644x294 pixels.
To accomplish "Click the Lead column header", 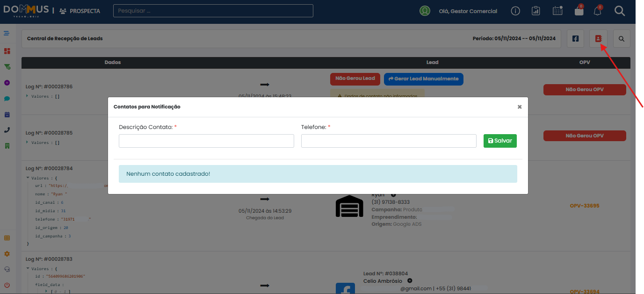I will click(432, 62).
